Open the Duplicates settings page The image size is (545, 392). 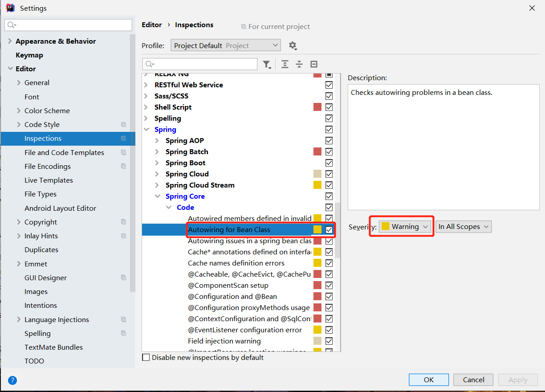coord(41,249)
